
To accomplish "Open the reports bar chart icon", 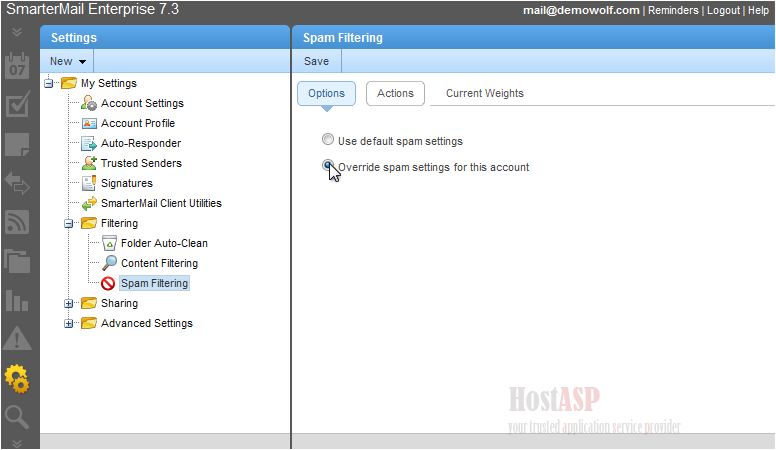I will click(x=17, y=300).
